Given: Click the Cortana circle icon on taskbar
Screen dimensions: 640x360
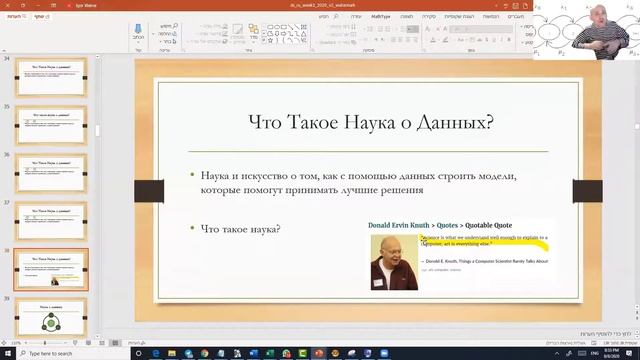Looking at the screenshot, I should pyautogui.click(x=139, y=353).
